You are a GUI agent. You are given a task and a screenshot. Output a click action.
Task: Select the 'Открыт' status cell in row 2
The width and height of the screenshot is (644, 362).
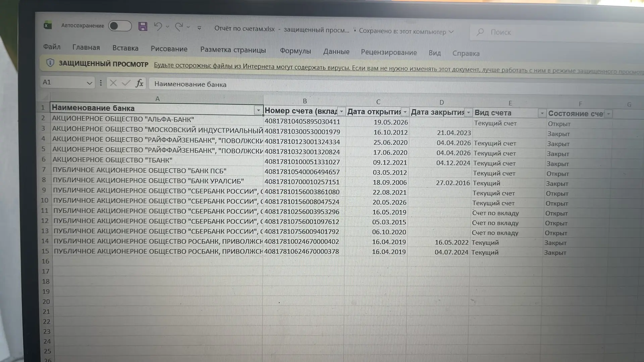pyautogui.click(x=580, y=124)
